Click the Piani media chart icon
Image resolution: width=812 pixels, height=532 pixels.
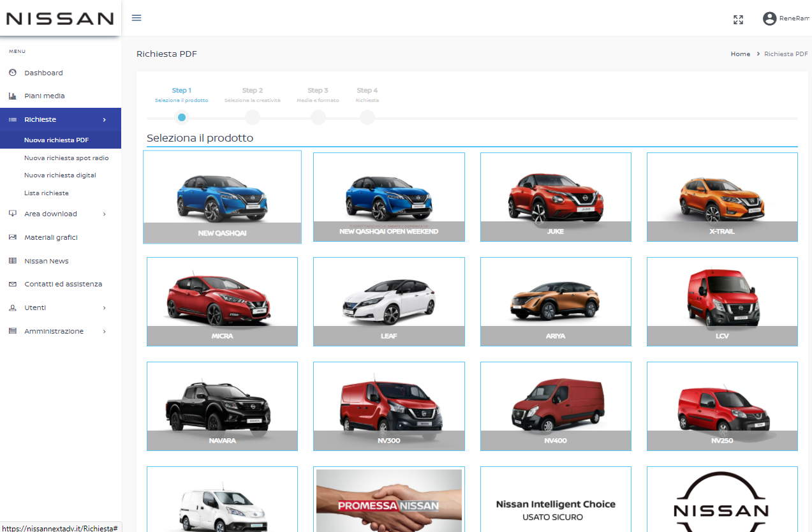pos(12,96)
